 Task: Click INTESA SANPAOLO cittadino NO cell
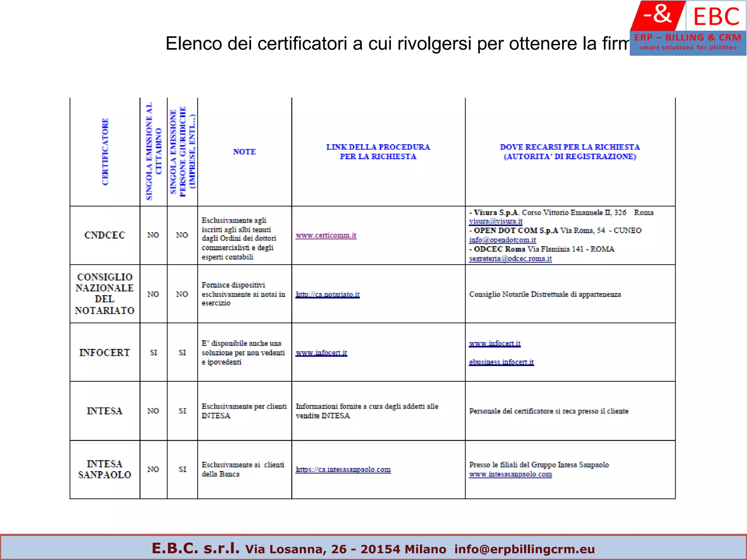coord(154,470)
